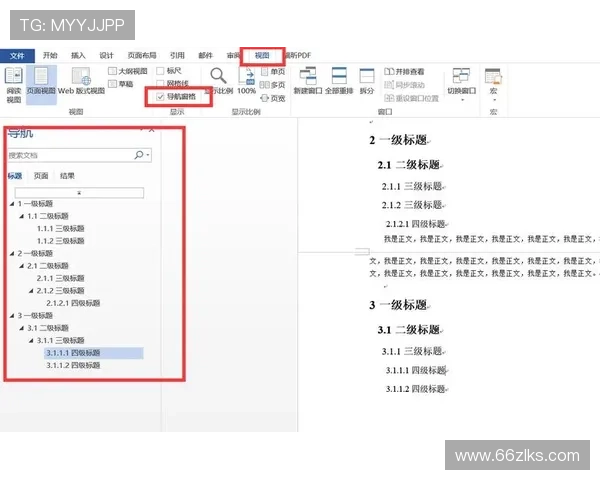The width and height of the screenshot is (600, 480).
Task: Open the 引用 (References) ribbon tab
Action: 177,56
